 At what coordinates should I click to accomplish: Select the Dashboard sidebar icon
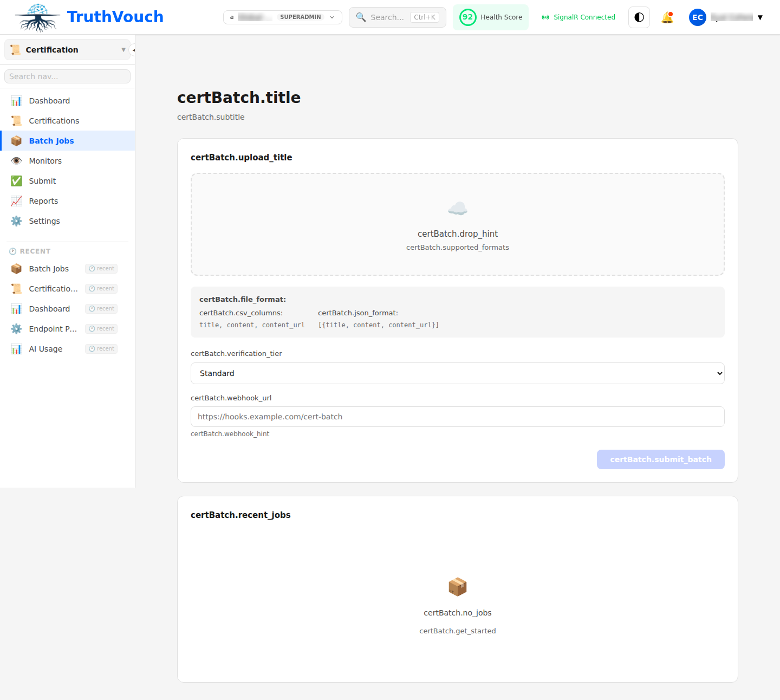(16, 100)
